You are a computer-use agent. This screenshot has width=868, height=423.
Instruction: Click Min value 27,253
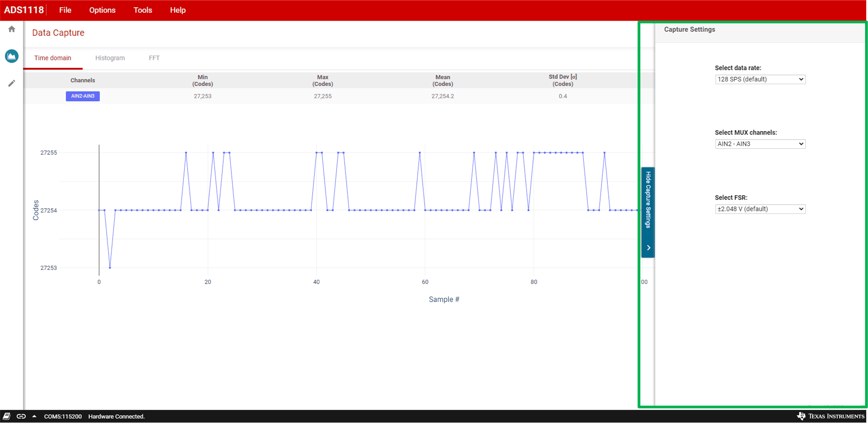coord(202,96)
